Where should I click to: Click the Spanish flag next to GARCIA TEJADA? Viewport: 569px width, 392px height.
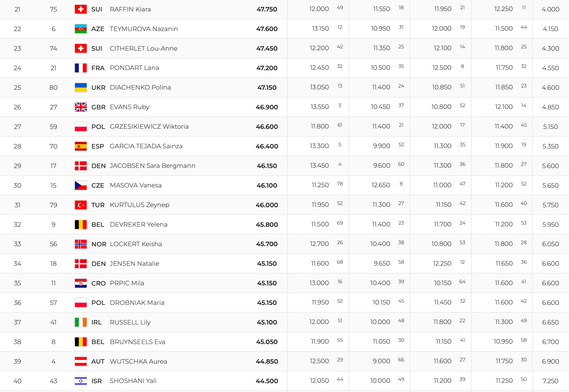81,146
